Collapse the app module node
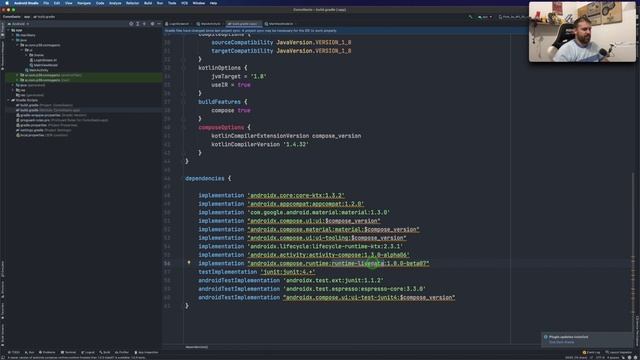 [x=9, y=30]
